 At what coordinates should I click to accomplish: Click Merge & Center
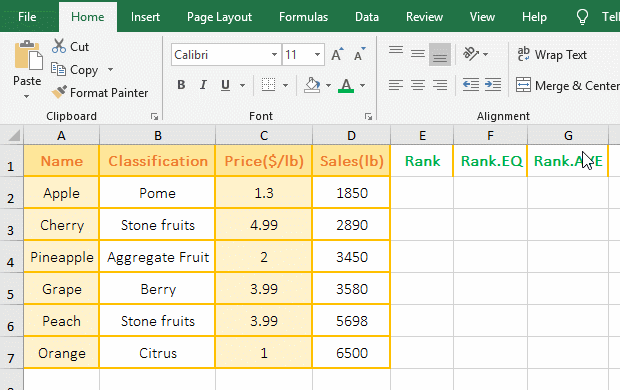tap(568, 85)
